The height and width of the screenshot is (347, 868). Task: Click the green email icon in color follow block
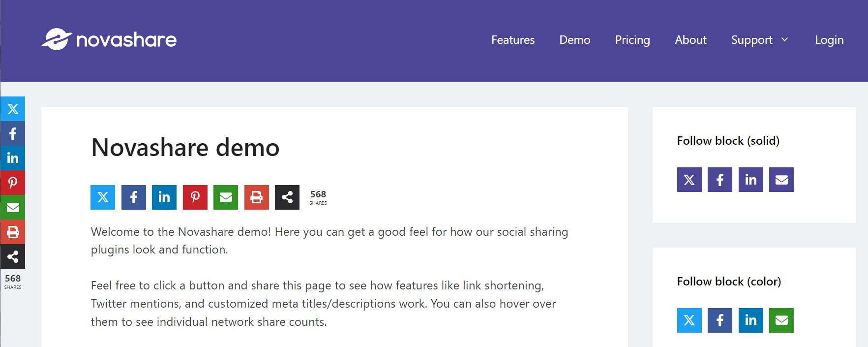pos(781,320)
